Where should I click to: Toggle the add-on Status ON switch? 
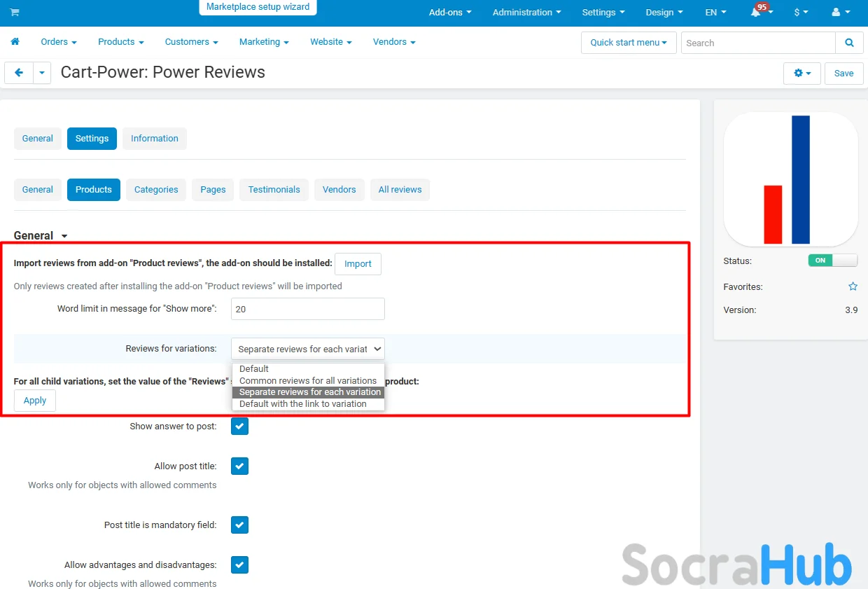click(832, 261)
